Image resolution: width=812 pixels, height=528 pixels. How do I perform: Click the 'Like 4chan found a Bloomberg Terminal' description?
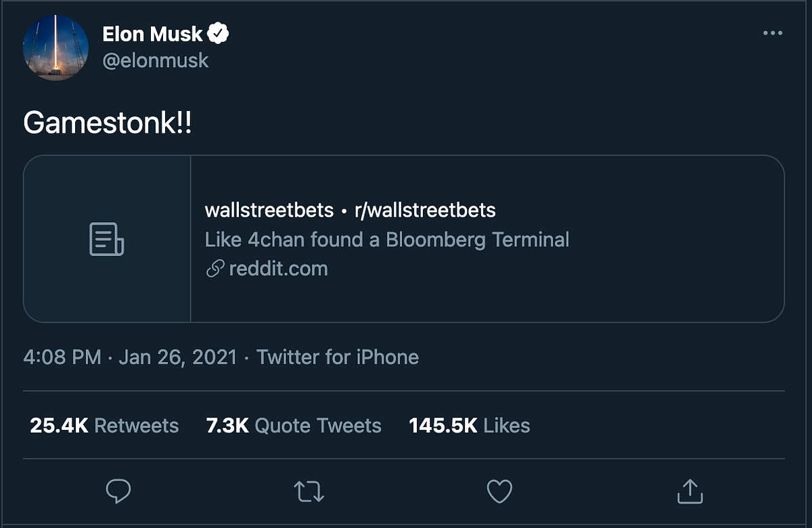pyautogui.click(x=386, y=240)
